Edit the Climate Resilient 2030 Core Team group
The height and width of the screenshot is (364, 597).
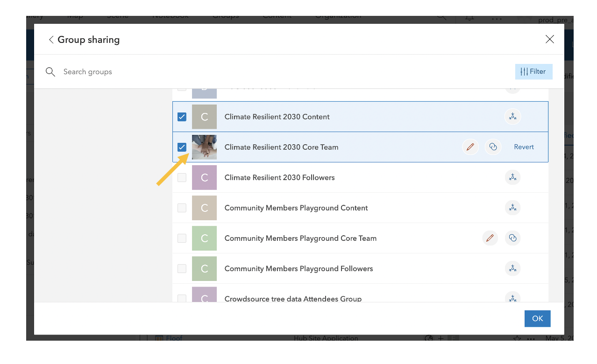470,147
